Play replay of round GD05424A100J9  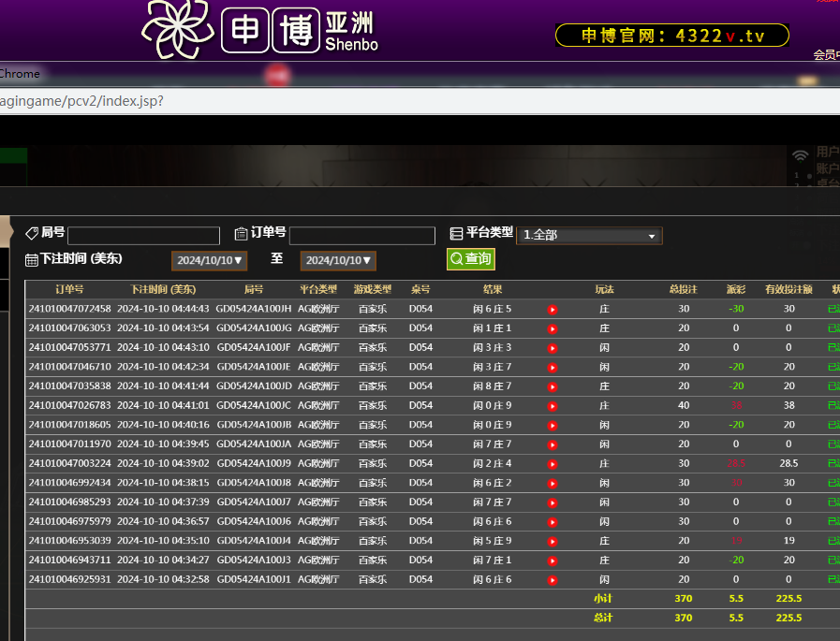[553, 463]
